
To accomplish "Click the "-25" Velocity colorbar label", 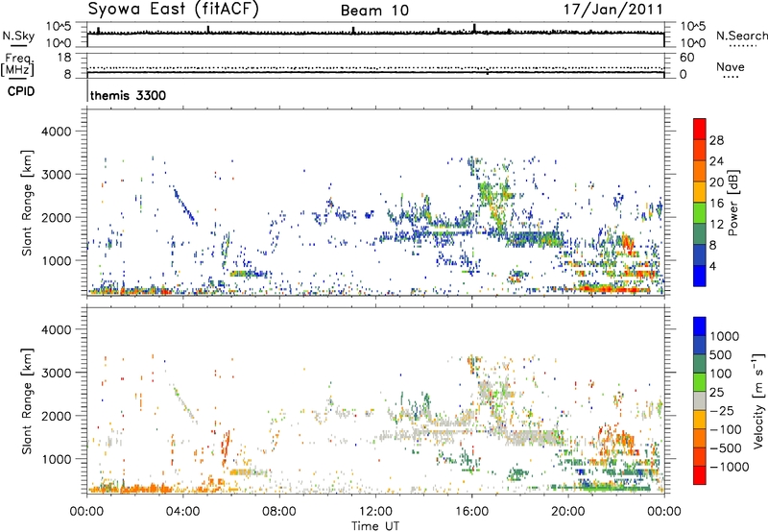I will [723, 411].
